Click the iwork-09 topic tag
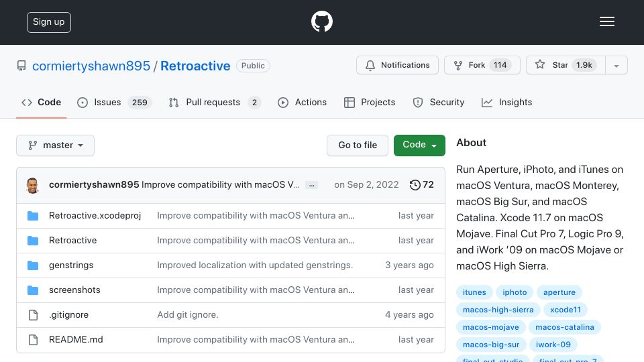Viewport: 644px width, 362px height. click(553, 345)
